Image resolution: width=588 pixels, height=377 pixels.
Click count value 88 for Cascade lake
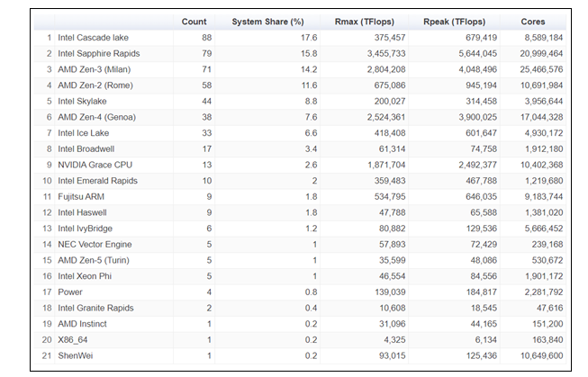(x=206, y=38)
